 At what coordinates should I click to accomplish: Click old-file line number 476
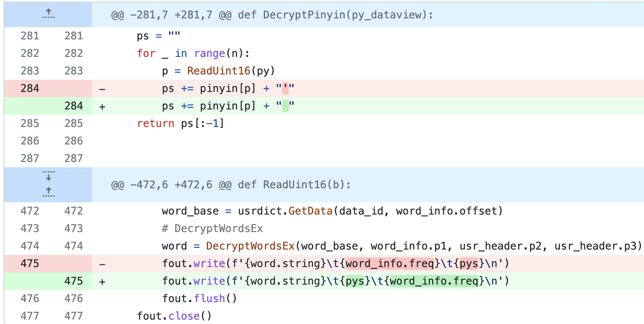[x=30, y=299]
